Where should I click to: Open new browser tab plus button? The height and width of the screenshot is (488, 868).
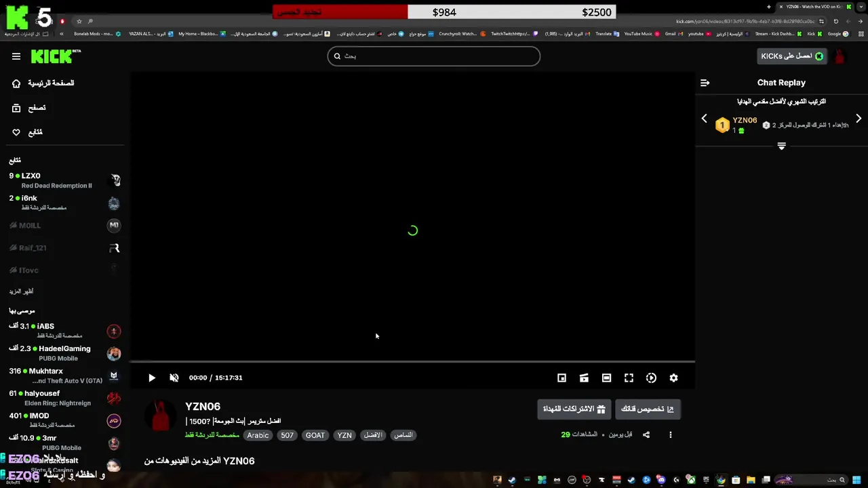coord(769,7)
